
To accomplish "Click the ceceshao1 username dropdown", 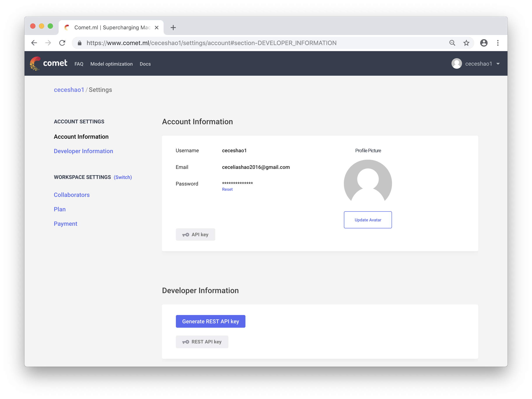I will (478, 64).
